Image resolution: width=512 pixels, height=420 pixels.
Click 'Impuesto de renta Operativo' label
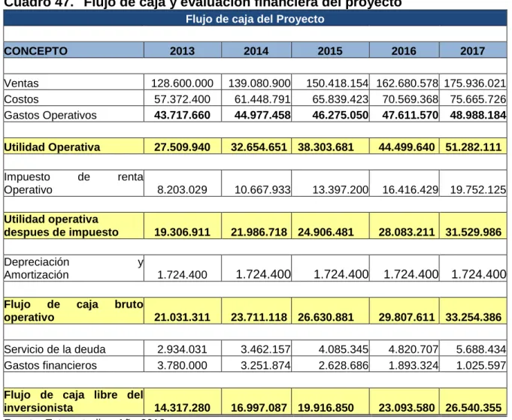tap(74, 183)
